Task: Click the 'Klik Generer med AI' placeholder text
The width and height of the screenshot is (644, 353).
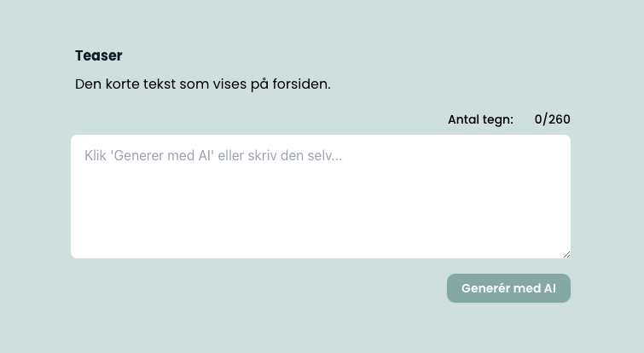Action: (x=213, y=156)
